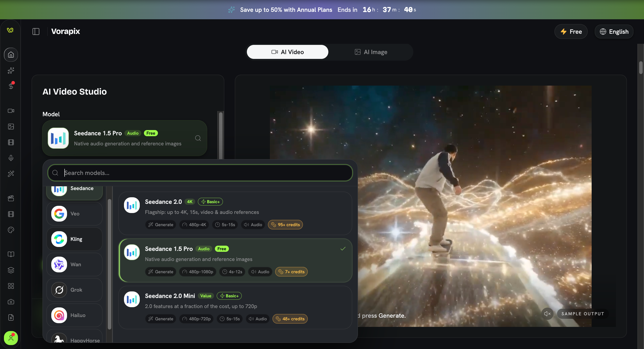
Task: Click the Basic+ badge on Seedance 2.0
Action: [x=210, y=202]
